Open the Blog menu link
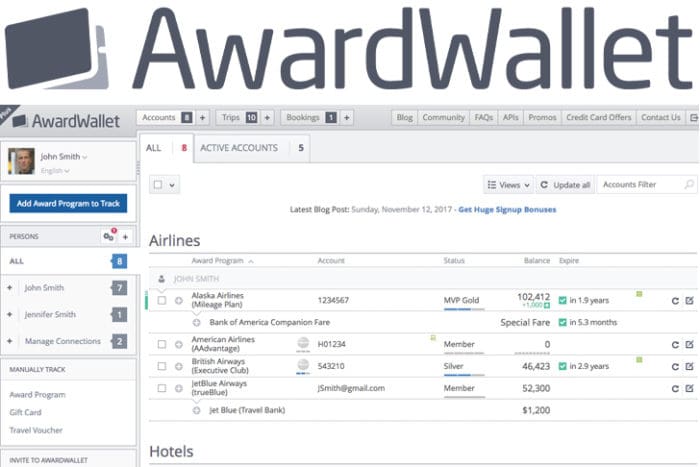700x467 pixels. 404,117
